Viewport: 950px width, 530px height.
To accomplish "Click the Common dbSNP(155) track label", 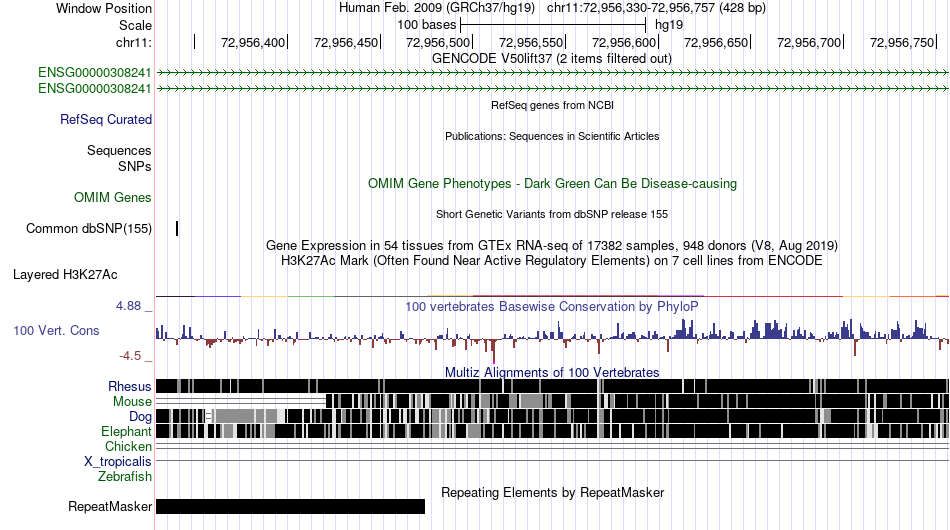I will (89, 228).
